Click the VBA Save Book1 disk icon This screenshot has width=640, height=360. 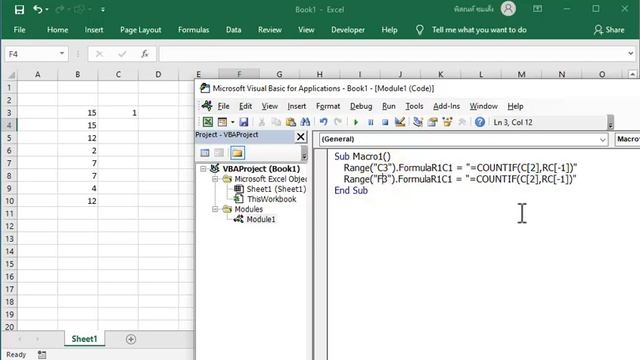[244, 122]
